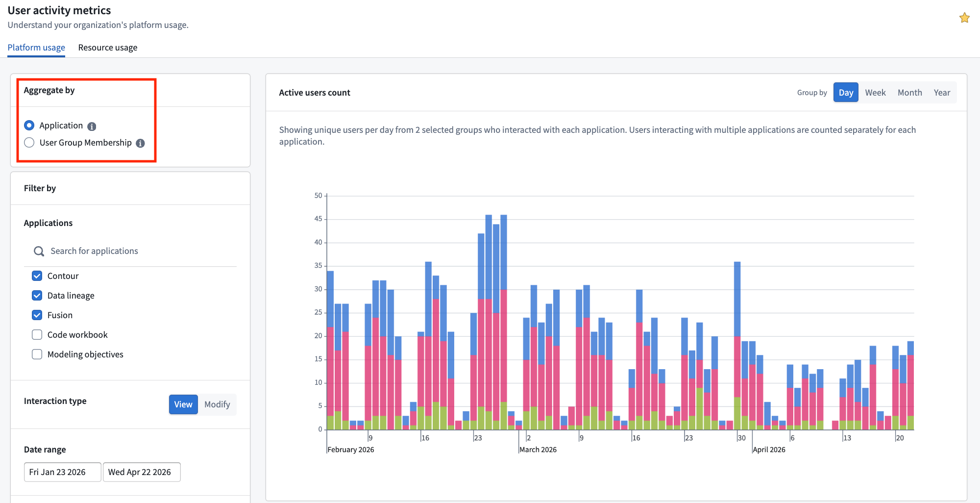Switch to the Resource usage tab
This screenshot has height=503, width=980.
[x=107, y=47]
